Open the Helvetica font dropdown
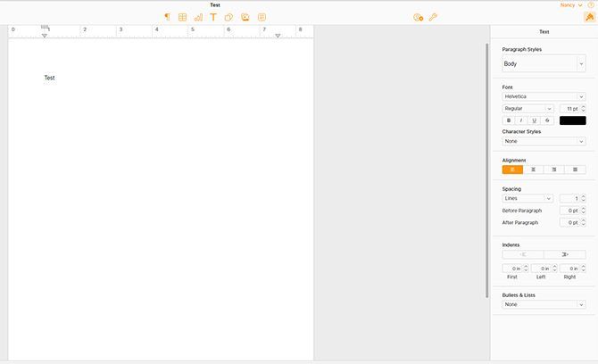The height and width of the screenshot is (364, 598). [x=544, y=96]
